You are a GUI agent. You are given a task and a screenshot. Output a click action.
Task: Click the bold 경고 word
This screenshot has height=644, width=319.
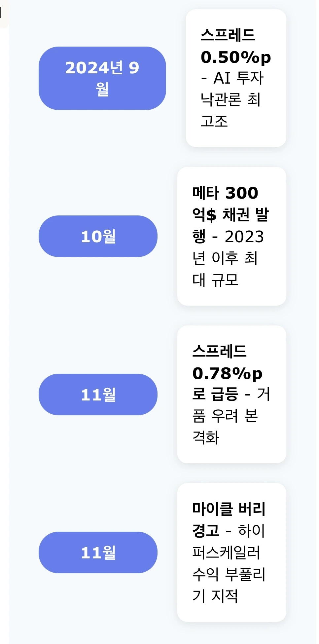206,531
